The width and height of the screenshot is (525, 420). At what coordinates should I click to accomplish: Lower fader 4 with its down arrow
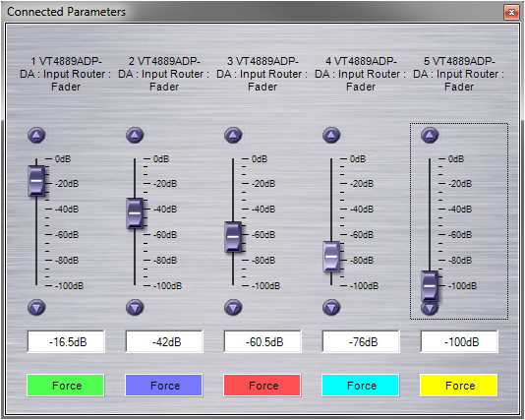331,308
